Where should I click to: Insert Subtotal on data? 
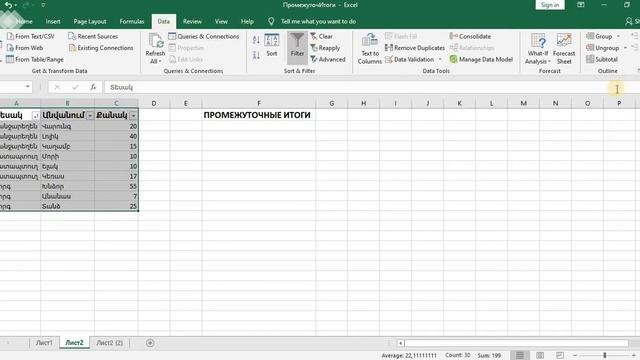pos(602,59)
